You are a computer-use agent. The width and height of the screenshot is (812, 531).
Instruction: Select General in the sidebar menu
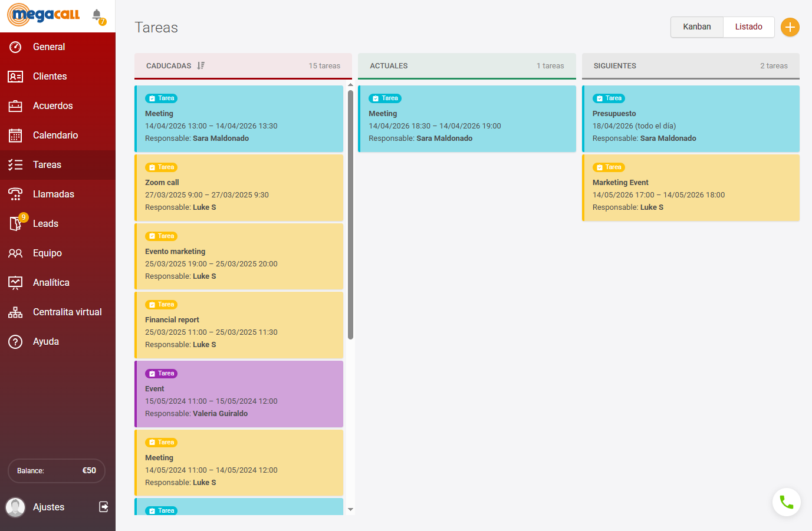(x=15, y=47)
